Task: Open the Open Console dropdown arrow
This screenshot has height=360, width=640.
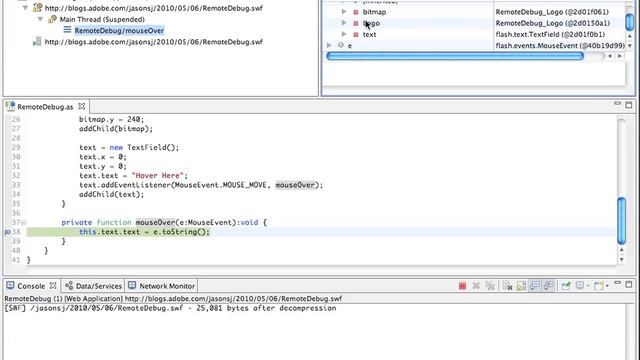Action: click(607, 286)
